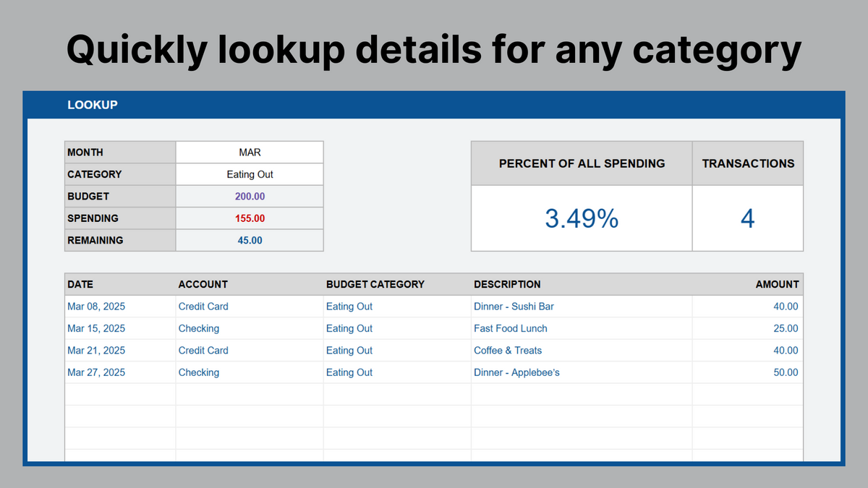Click the 50.00 amount for Applebee's

(786, 372)
